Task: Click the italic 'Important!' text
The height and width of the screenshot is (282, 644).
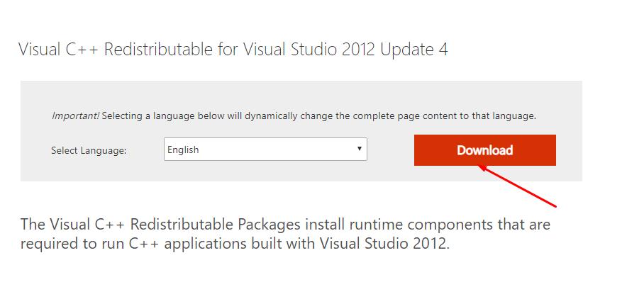Action: [75, 115]
